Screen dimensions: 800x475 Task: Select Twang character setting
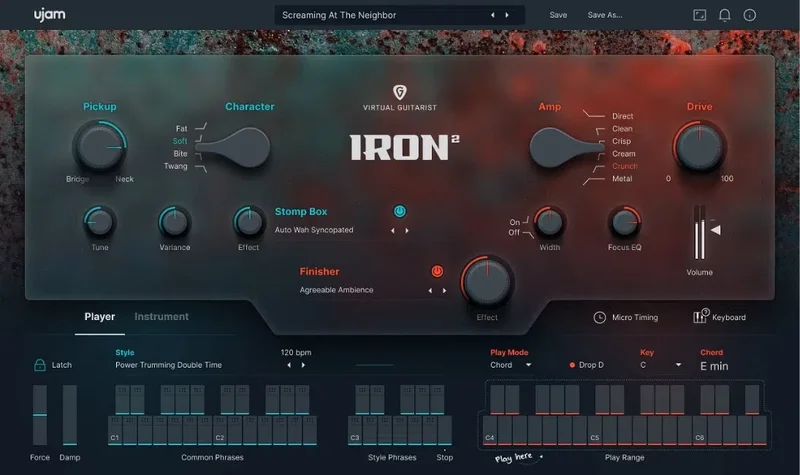pos(176,166)
